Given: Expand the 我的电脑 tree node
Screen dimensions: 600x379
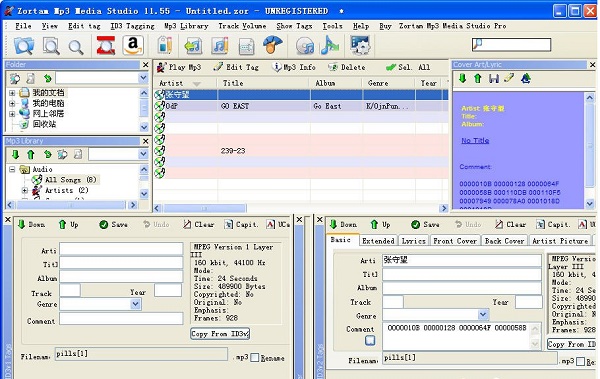Looking at the screenshot, I should coord(12,103).
